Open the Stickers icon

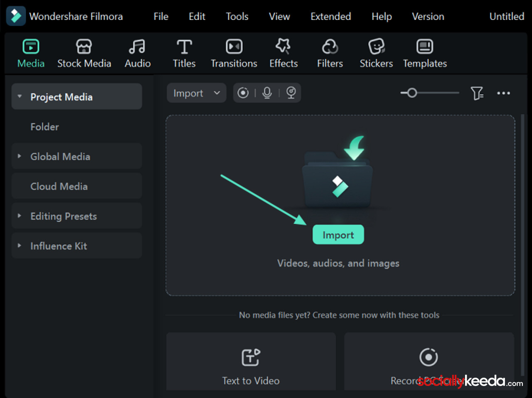(x=377, y=47)
